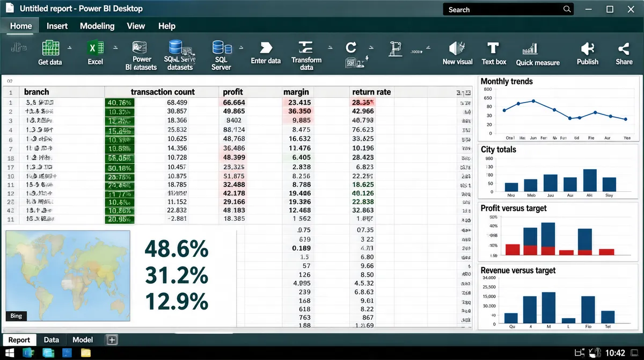Connect to Power BI datasets
This screenshot has width=644, height=360.
click(x=142, y=56)
